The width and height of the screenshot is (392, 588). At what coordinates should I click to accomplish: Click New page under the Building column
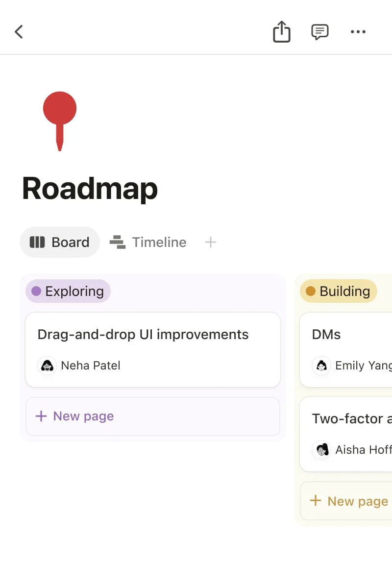click(348, 501)
